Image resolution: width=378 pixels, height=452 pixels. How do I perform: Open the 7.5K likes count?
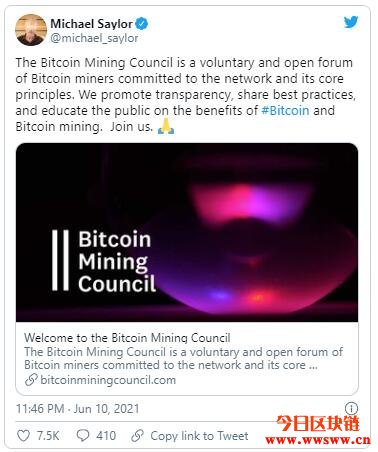48,436
